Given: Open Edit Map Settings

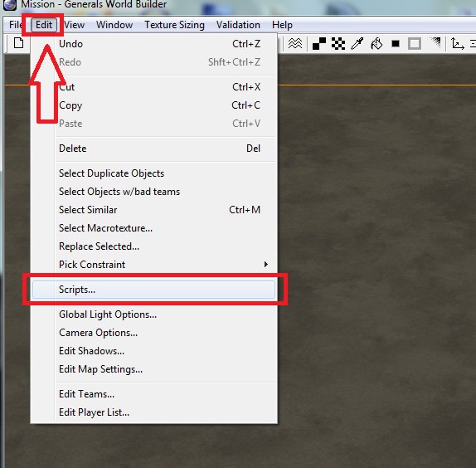Looking at the screenshot, I should pyautogui.click(x=154, y=369).
